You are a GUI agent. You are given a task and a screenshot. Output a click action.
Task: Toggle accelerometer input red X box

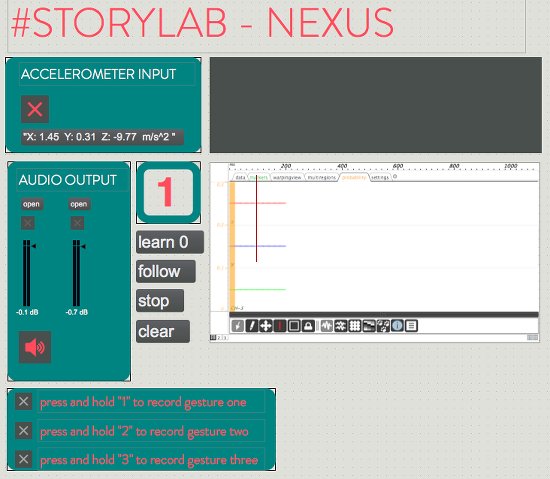click(x=35, y=109)
